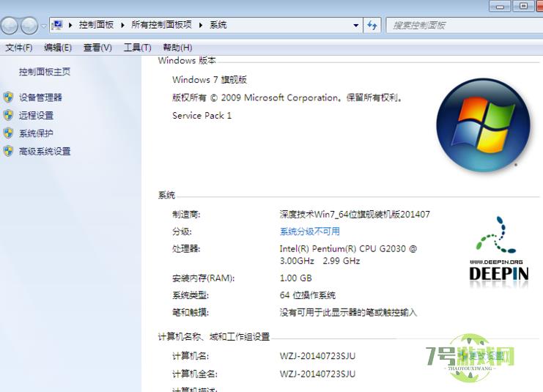Select the Windows 7 旗舰版 edition text
Viewport: 543px width, 392px height.
210,80
